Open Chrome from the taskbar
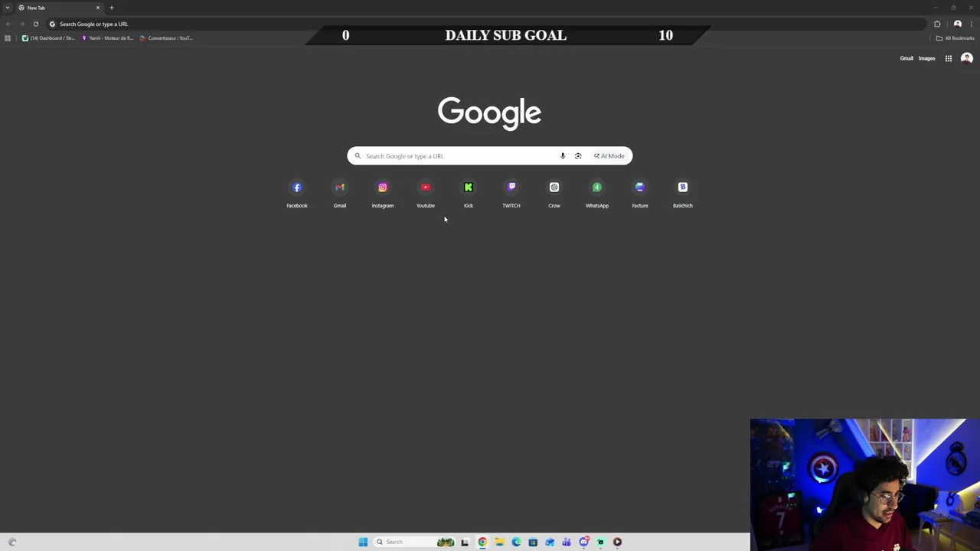The height and width of the screenshot is (551, 980). (x=482, y=542)
